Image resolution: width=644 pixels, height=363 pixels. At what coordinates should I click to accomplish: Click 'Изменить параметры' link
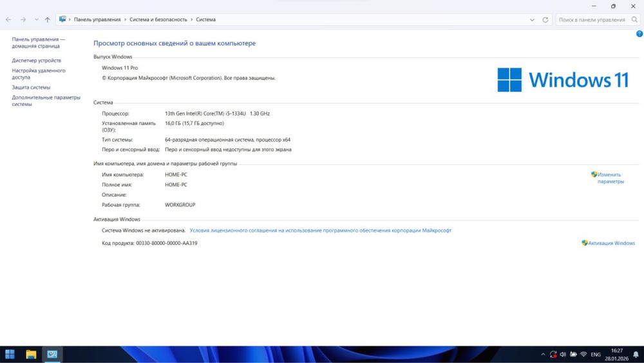tap(611, 178)
